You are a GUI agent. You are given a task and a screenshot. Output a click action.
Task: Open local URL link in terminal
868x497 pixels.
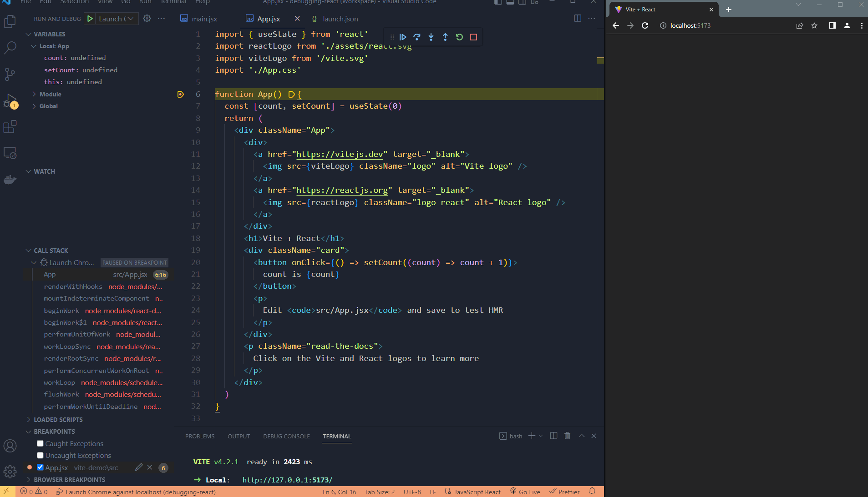point(287,480)
